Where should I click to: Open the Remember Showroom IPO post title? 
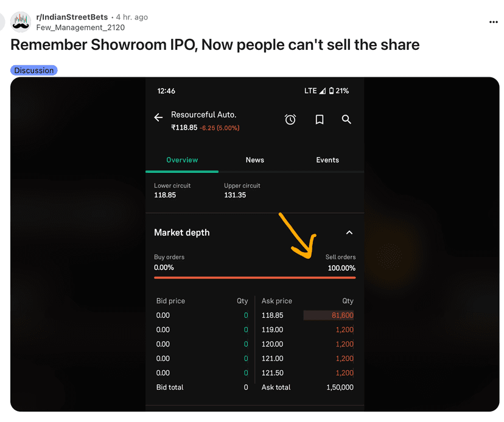215,45
